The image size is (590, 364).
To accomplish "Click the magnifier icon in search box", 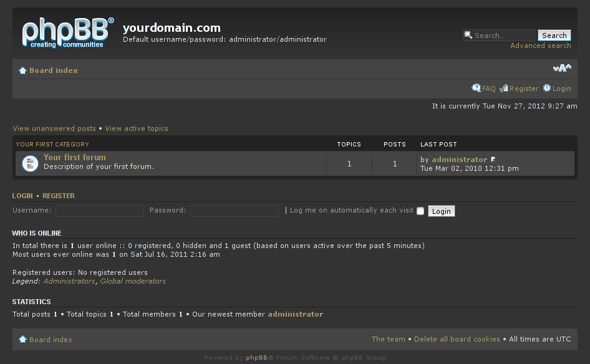I will click(x=468, y=35).
